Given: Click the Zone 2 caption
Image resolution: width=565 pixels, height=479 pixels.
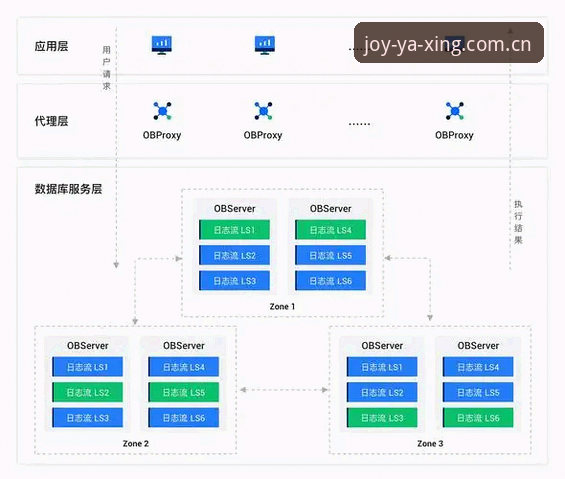Looking at the screenshot, I should tap(135, 443).
